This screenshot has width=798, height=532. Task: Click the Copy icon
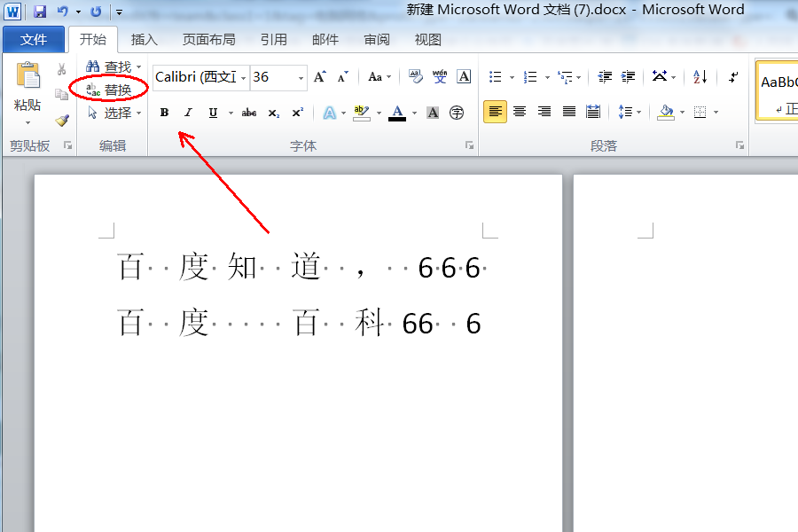61,95
